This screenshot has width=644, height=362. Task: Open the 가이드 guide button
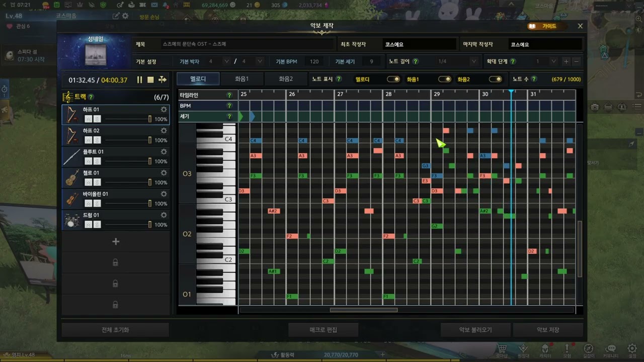coord(547,26)
